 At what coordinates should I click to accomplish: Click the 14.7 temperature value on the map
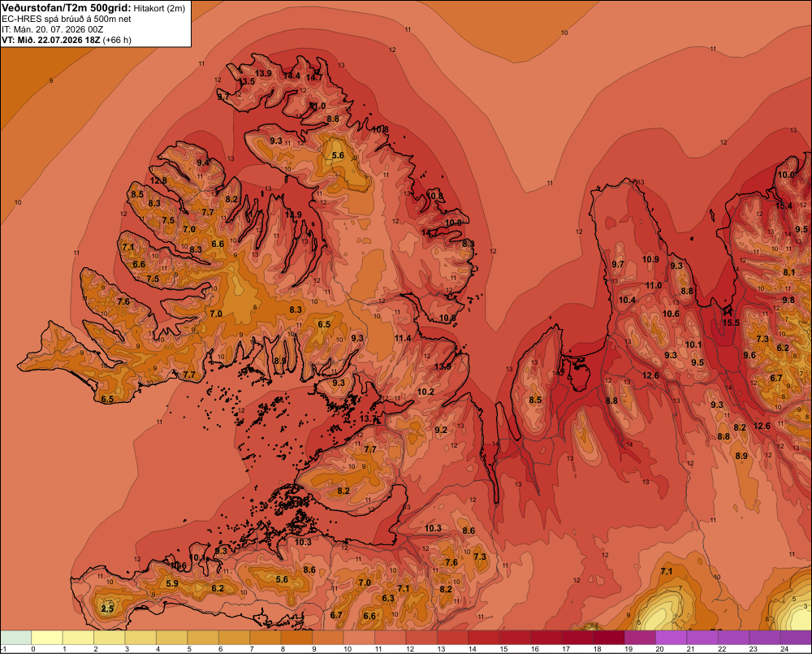[x=313, y=78]
